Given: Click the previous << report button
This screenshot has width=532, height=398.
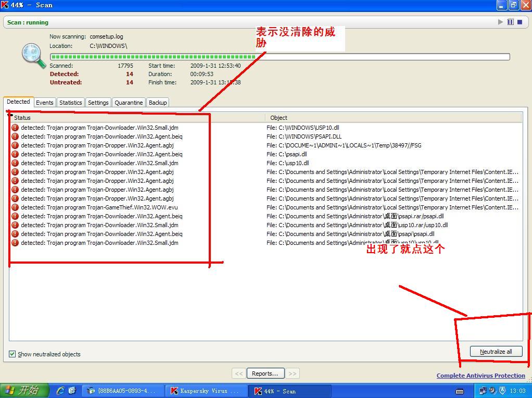Looking at the screenshot, I should (239, 374).
